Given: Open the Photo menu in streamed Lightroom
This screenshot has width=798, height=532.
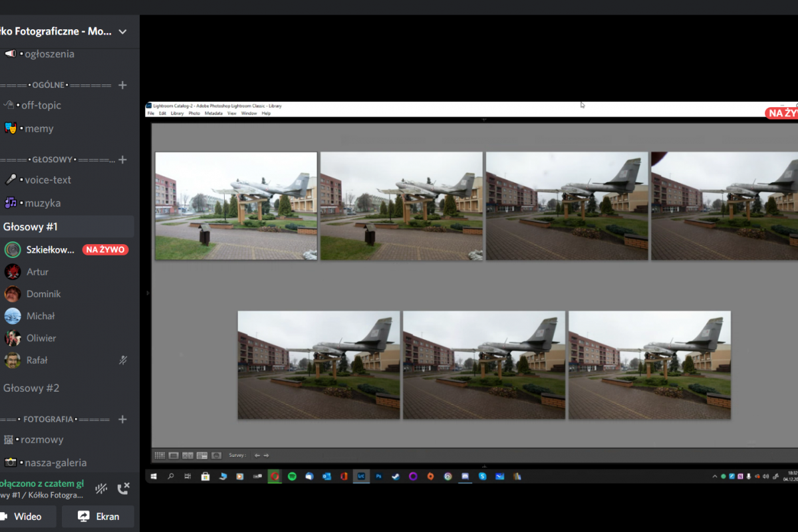Looking at the screenshot, I should pyautogui.click(x=194, y=114).
